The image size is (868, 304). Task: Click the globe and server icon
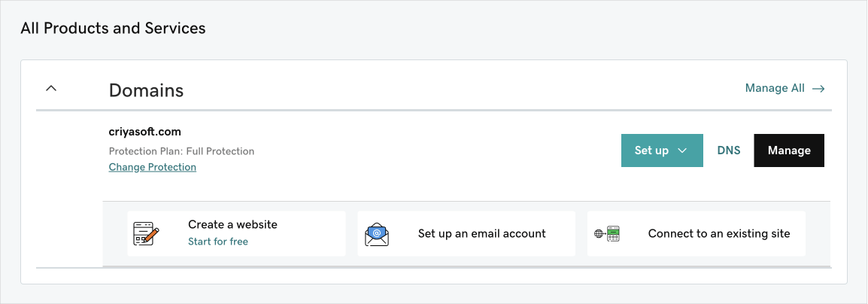click(607, 234)
